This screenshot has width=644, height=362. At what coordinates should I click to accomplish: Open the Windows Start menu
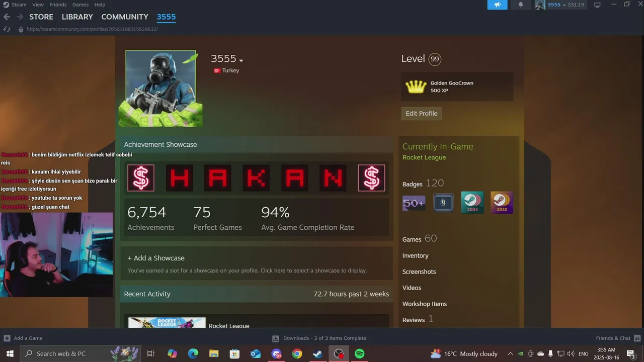(x=10, y=353)
